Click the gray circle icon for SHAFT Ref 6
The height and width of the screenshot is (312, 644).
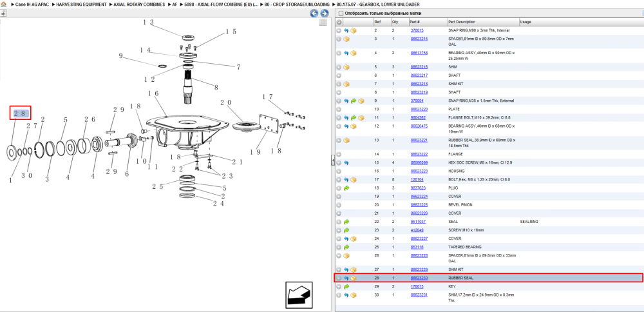[x=339, y=75]
